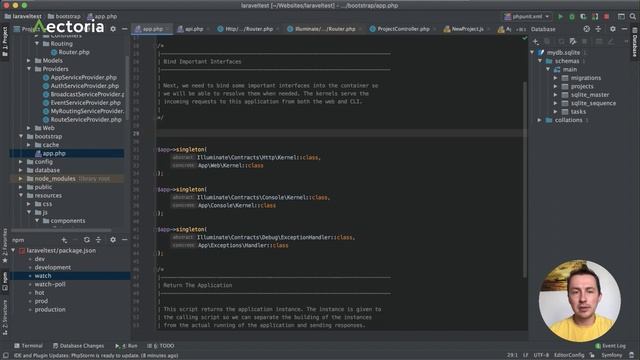Screen dimensions: 640x360
Task: Open Search Everywhere magnifier icon
Action: [633, 17]
